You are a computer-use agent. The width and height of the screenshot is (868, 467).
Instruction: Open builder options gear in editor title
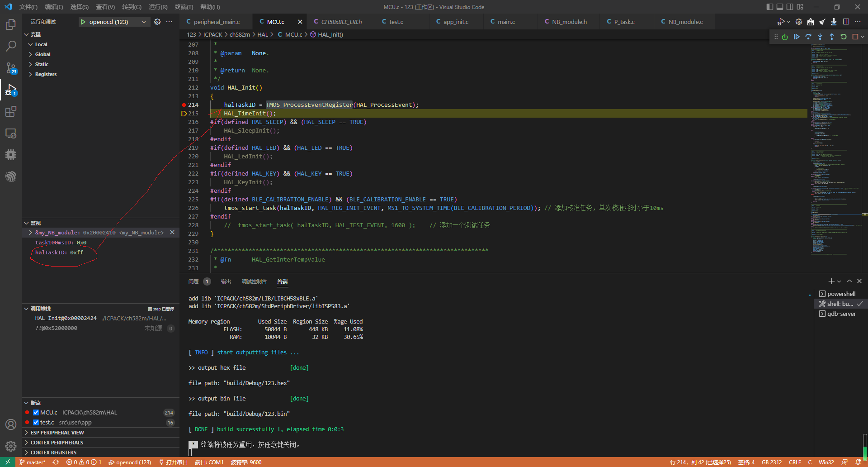pyautogui.click(x=799, y=22)
